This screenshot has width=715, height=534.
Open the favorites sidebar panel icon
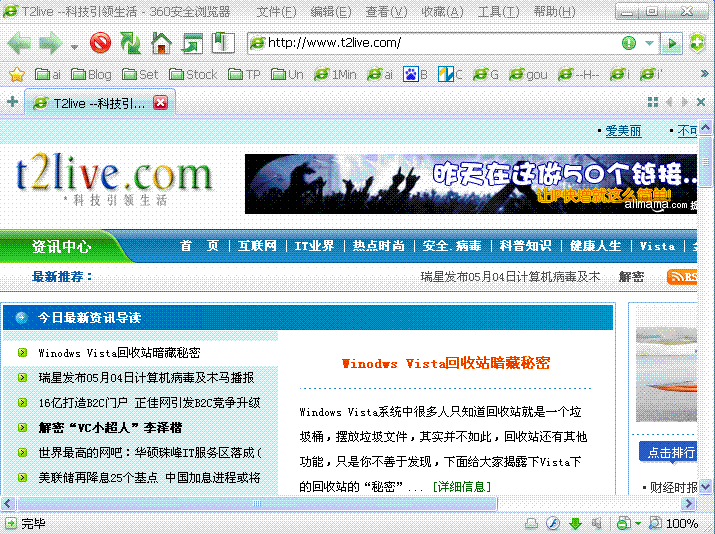pyautogui.click(x=223, y=43)
